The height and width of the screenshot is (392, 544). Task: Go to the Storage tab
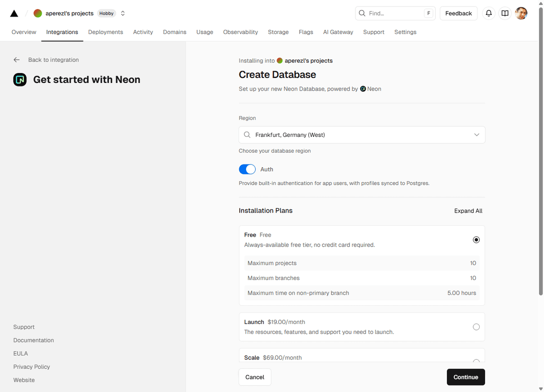coord(278,32)
